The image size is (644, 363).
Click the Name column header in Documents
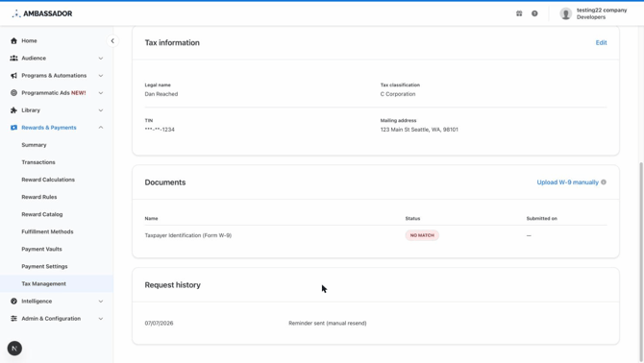(151, 219)
